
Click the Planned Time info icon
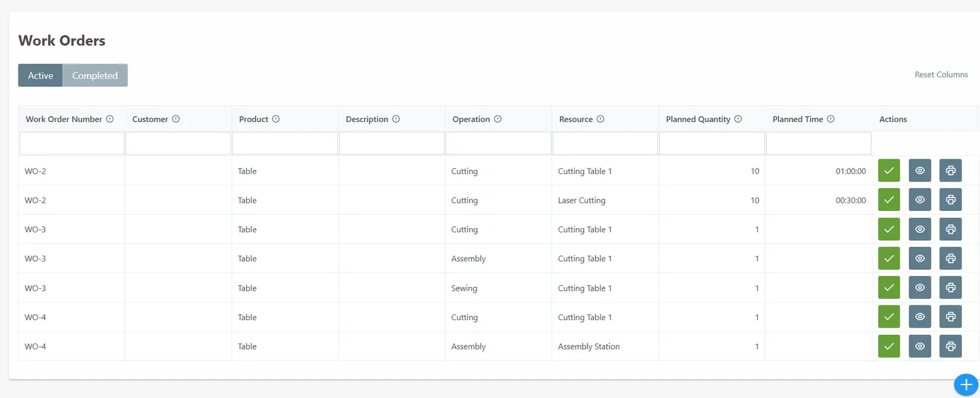coord(831,119)
